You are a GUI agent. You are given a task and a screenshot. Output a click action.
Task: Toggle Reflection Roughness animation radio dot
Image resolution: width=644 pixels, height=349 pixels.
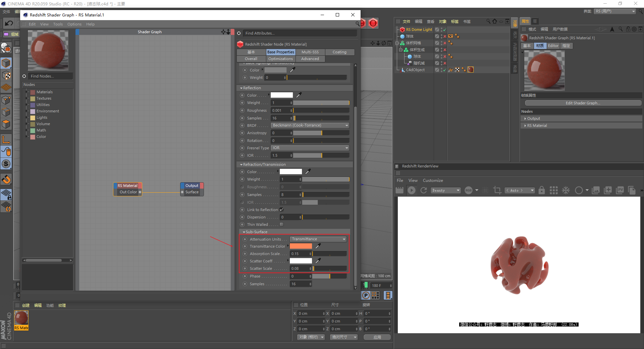(242, 110)
